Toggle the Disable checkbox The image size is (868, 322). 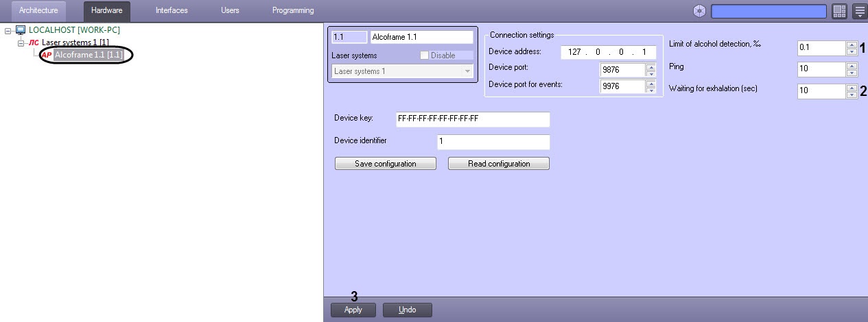(x=424, y=55)
